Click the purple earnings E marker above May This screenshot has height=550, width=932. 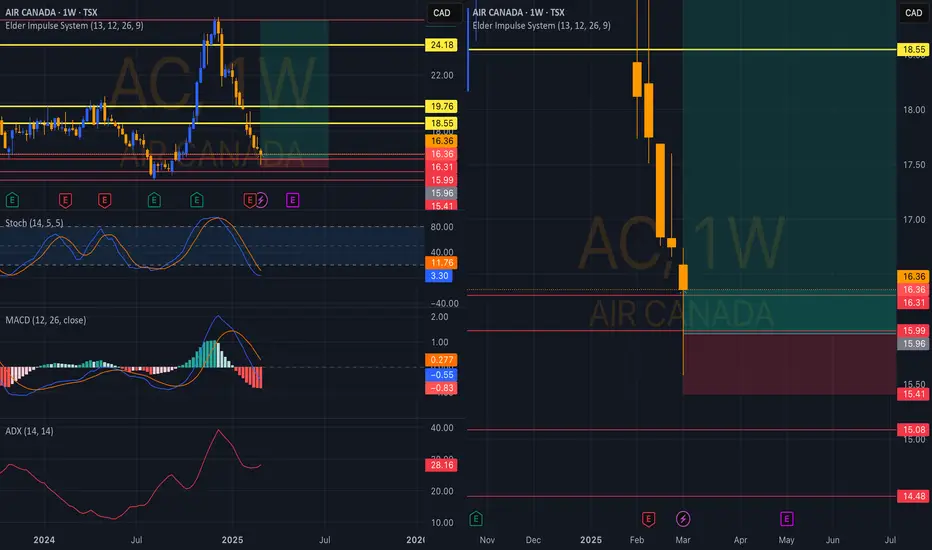point(786,519)
